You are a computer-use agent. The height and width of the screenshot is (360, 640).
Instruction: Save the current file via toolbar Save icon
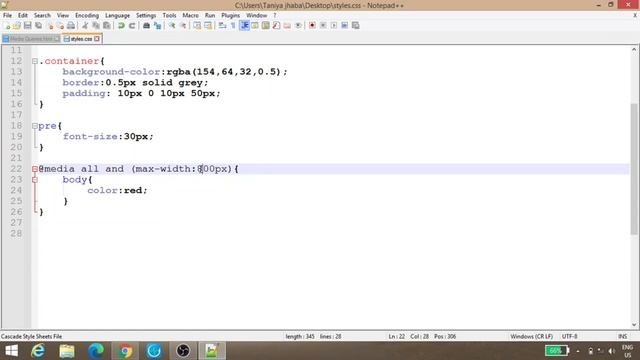[x=28, y=26]
